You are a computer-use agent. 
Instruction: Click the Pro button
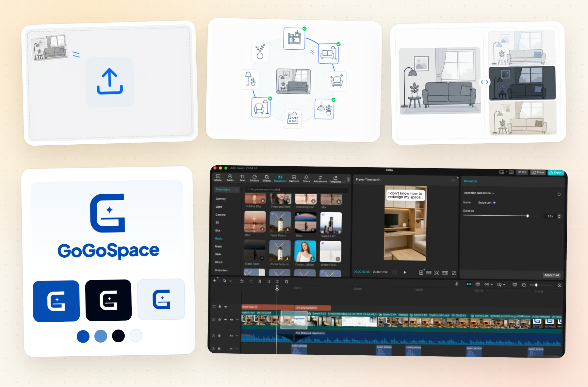click(522, 172)
